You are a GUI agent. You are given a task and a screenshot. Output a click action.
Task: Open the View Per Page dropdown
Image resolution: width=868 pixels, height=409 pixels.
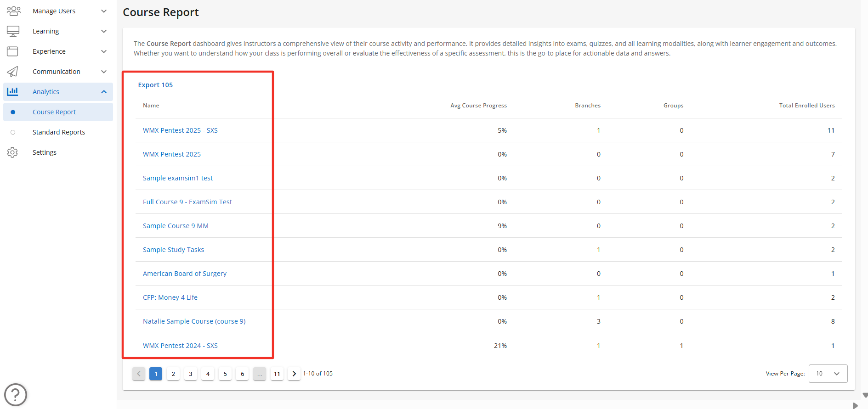pyautogui.click(x=828, y=374)
